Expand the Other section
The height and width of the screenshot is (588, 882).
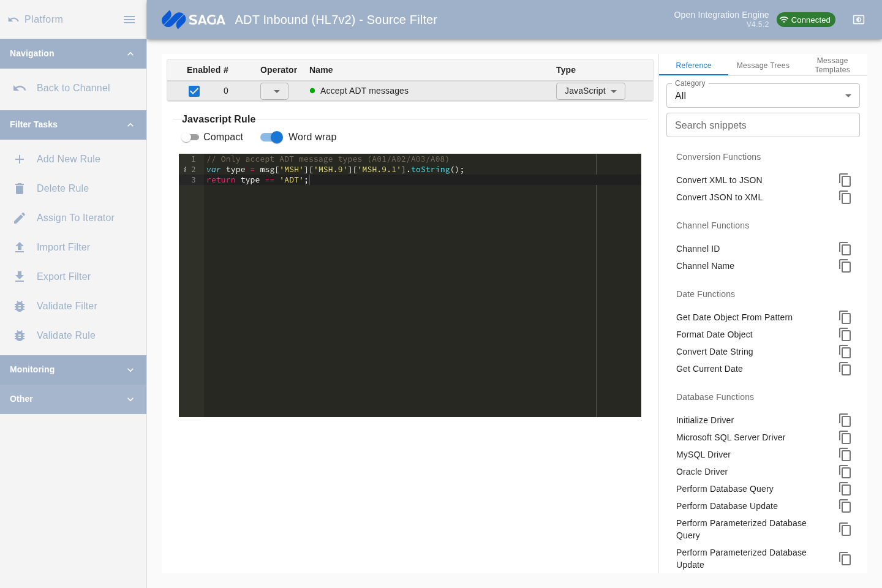point(73,399)
